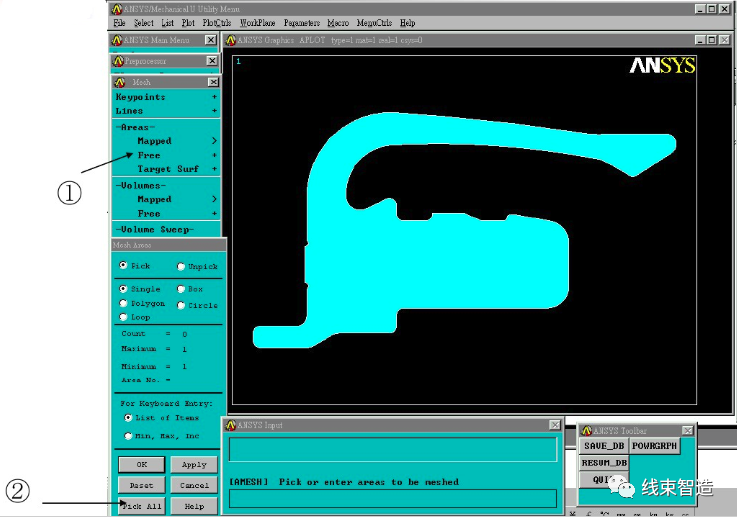Click Apply in Mesh Areas dialog
The image size is (737, 520).
click(194, 465)
